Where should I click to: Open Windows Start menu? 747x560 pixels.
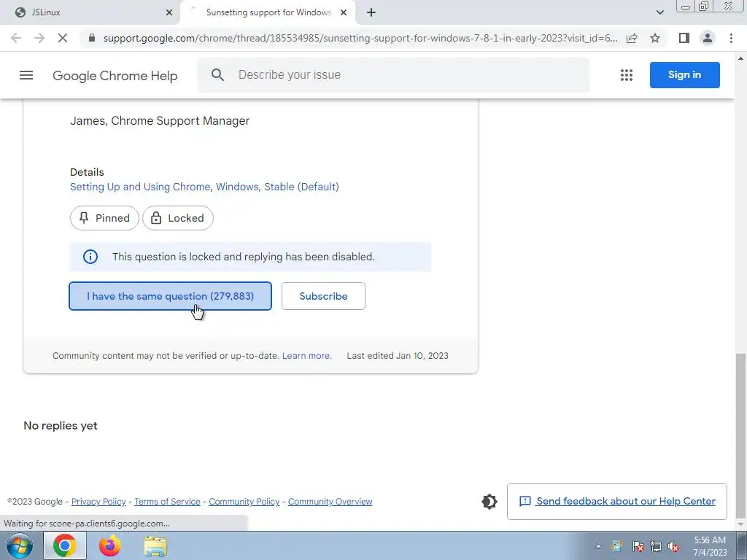point(19,545)
